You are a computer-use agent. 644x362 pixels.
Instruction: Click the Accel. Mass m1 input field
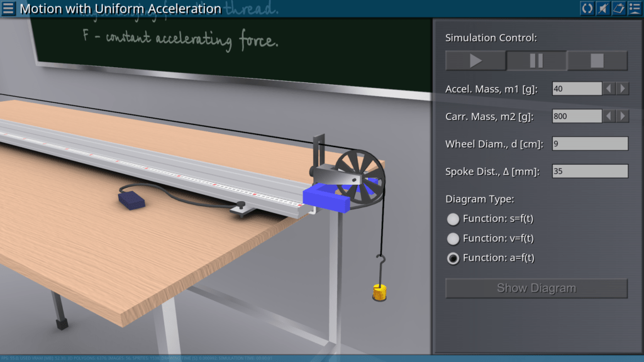pos(577,89)
